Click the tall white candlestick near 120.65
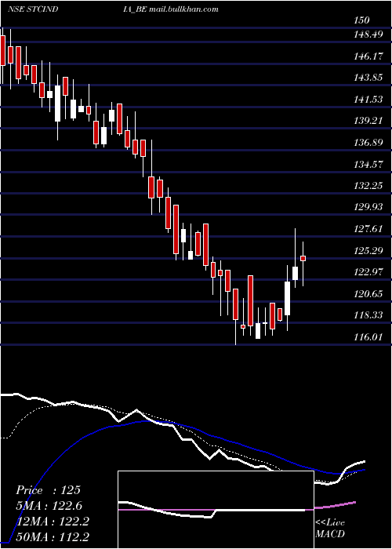 click(288, 298)
